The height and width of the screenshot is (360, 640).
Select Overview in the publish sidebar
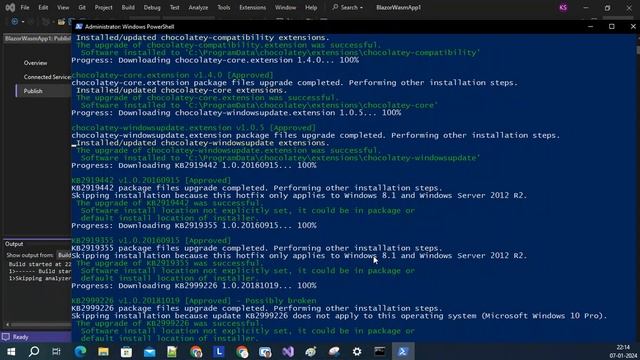[x=36, y=63]
